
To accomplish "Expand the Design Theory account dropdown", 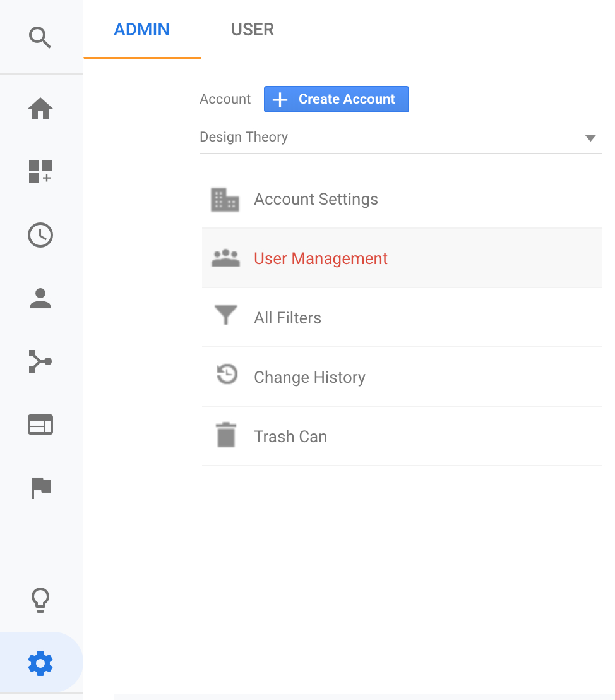I will pos(401,137).
